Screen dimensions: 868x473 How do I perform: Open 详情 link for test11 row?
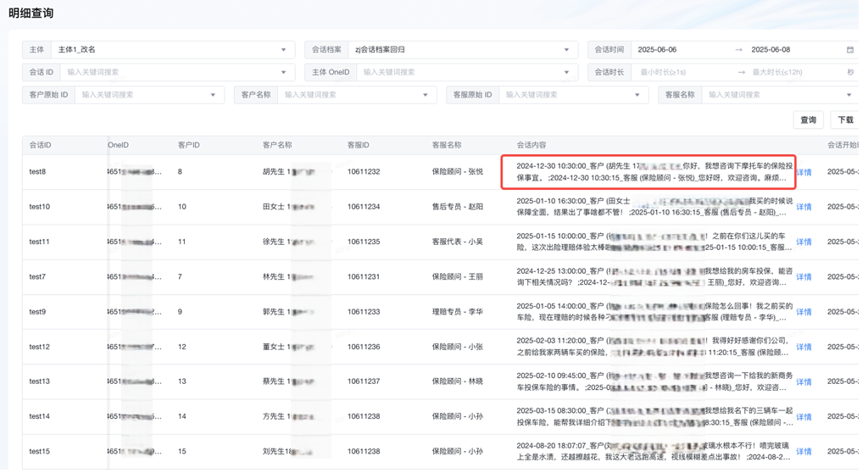coord(804,242)
